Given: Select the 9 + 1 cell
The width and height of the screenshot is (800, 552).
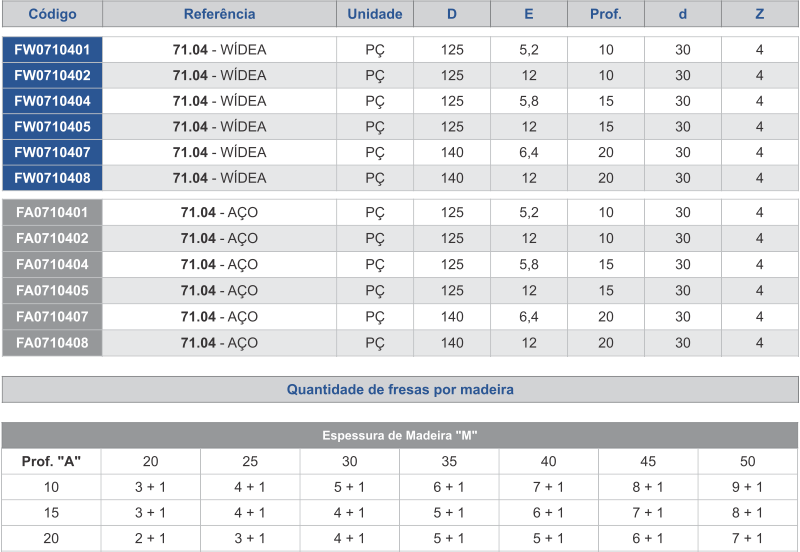Looking at the screenshot, I should coord(747,487).
